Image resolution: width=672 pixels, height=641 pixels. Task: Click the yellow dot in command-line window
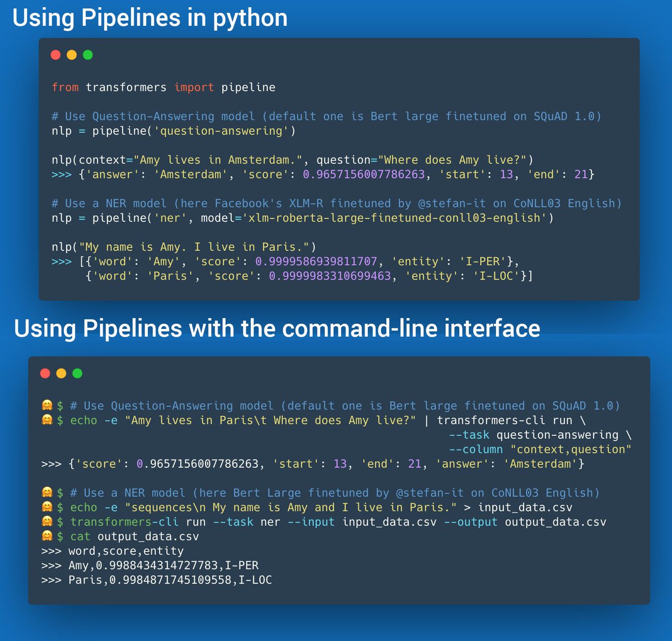(62, 373)
